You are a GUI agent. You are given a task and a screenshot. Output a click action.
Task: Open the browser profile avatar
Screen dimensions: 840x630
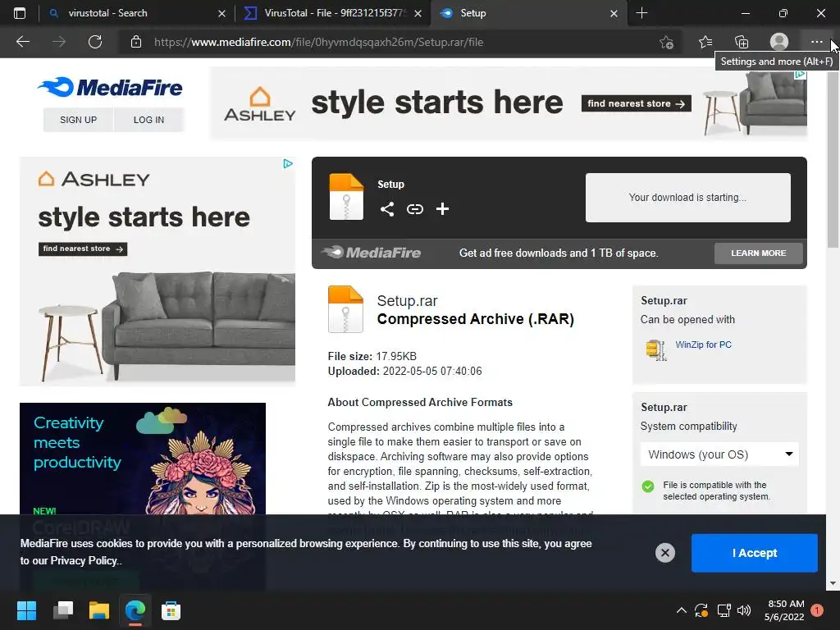click(x=779, y=42)
